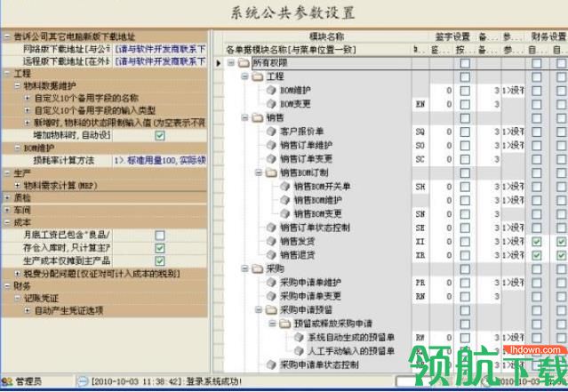This screenshot has width=568, height=392.
Task: Click the cube icon of 销售发货
Action: tap(271, 241)
